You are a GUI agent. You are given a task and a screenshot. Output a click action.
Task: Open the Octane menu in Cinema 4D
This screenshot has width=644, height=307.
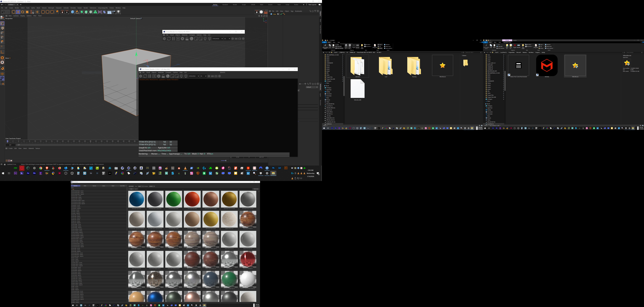tap(112, 8)
